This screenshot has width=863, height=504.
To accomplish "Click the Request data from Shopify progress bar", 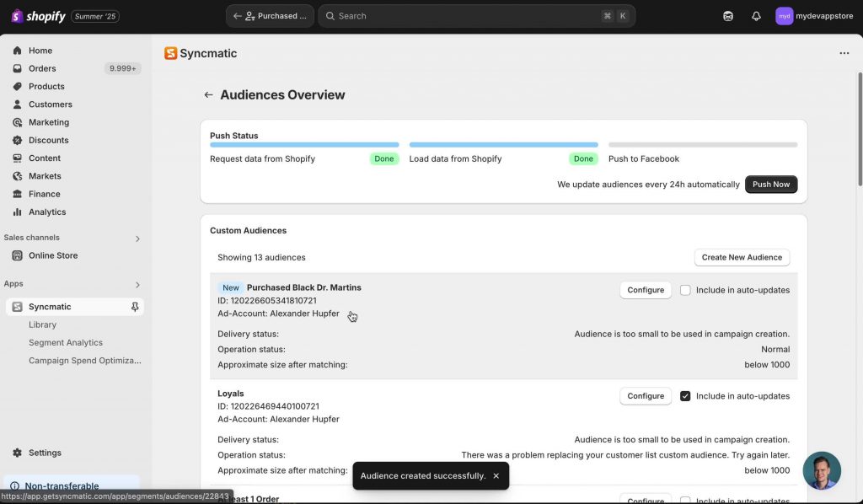I will (303, 145).
